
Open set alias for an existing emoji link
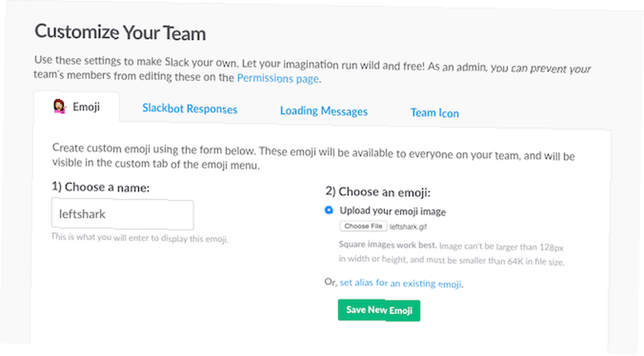click(401, 283)
